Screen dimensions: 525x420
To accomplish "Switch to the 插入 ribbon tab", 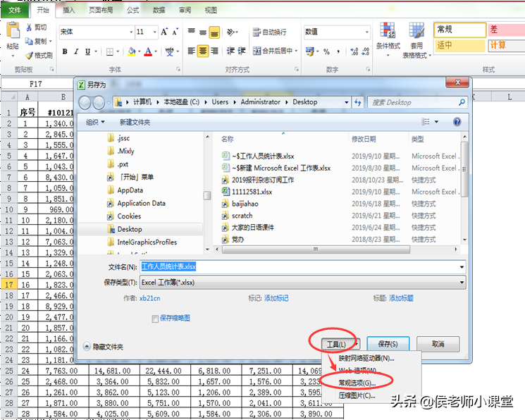I will (x=68, y=11).
